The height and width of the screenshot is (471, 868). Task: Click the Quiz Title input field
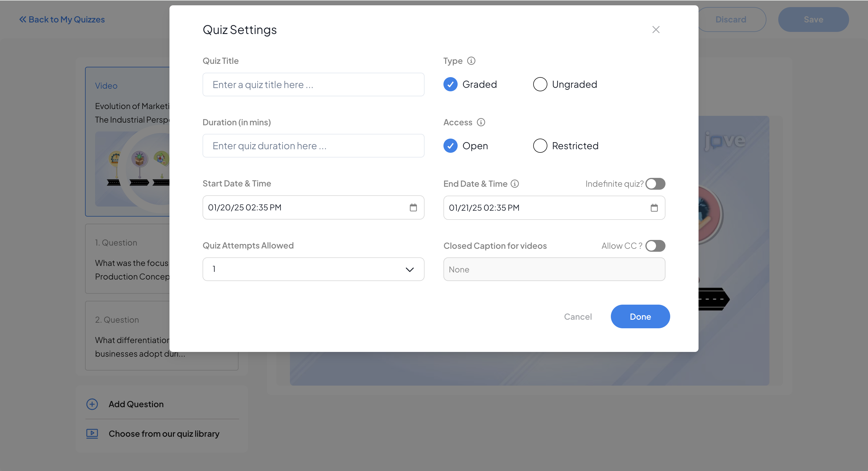tap(313, 85)
